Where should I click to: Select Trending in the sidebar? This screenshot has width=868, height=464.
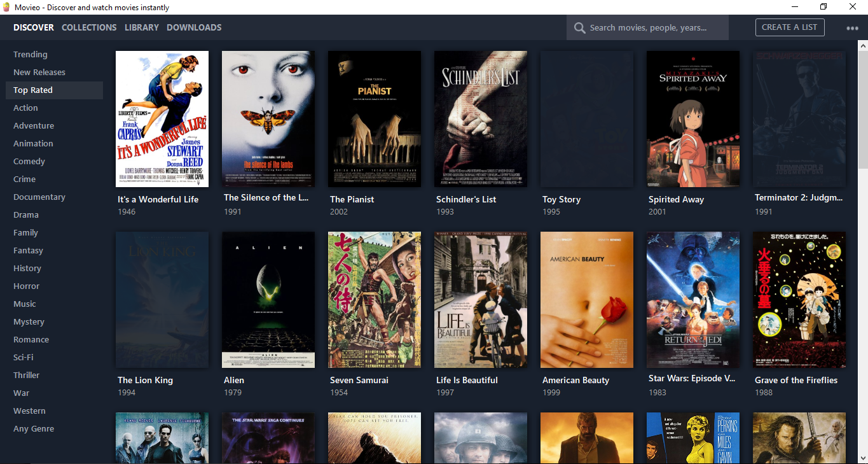click(x=29, y=54)
